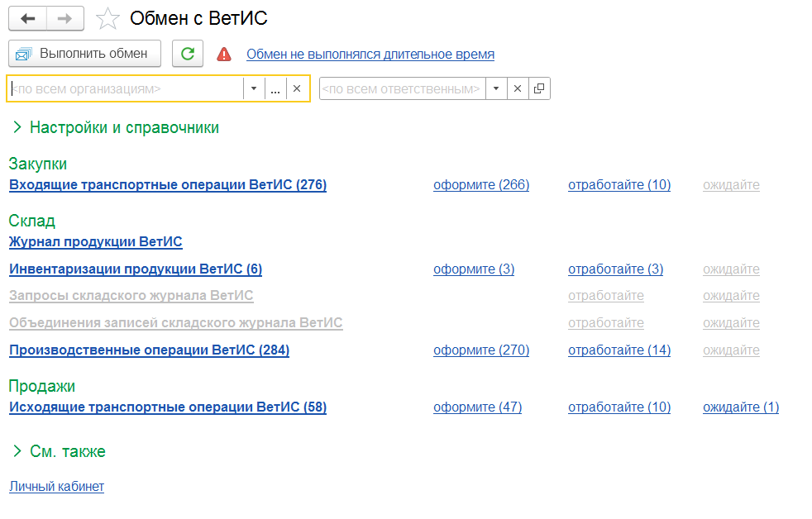Go back with the left arrow button

click(x=28, y=19)
